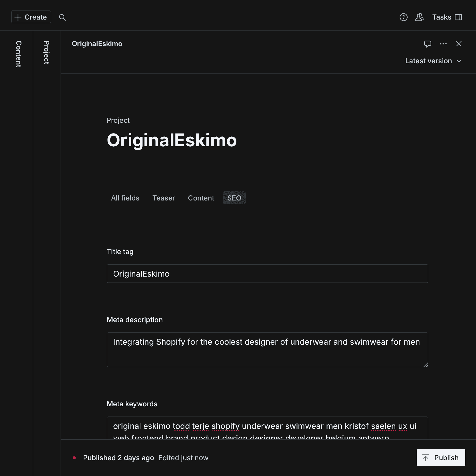
Task: Open the presence users icon
Action: 419,17
